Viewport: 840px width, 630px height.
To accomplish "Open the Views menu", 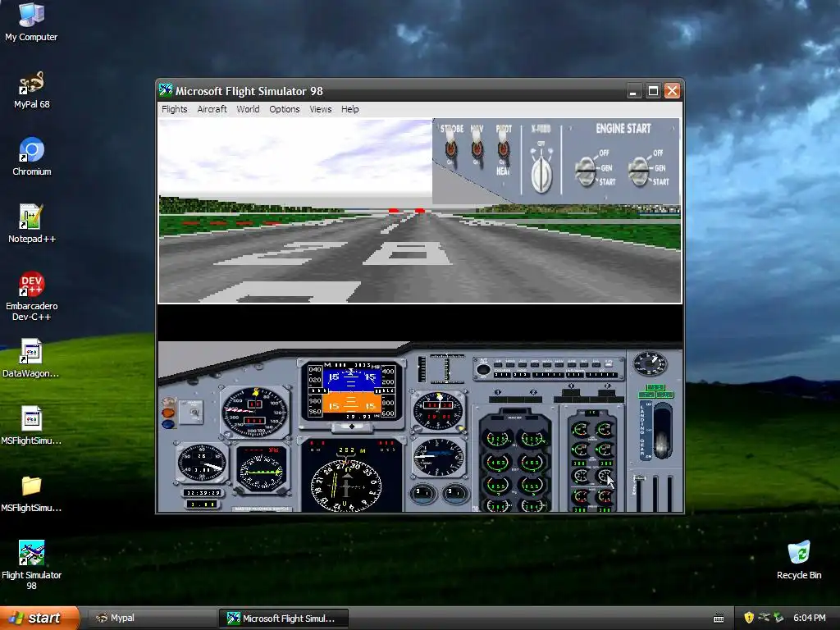I will point(321,109).
